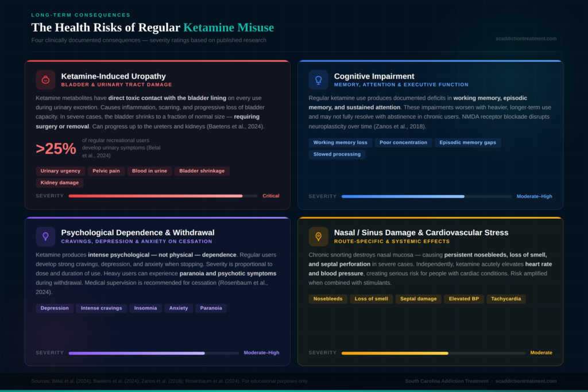Click the purple Psychological Dependence severity bar
Image resolution: width=588 pixels, height=392 pixels.
pyautogui.click(x=154, y=353)
